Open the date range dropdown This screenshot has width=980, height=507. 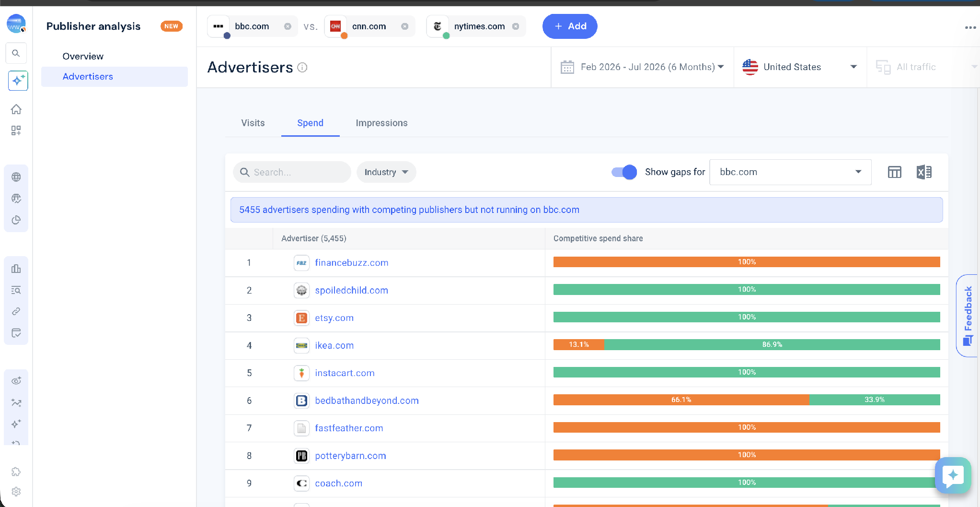coord(642,67)
